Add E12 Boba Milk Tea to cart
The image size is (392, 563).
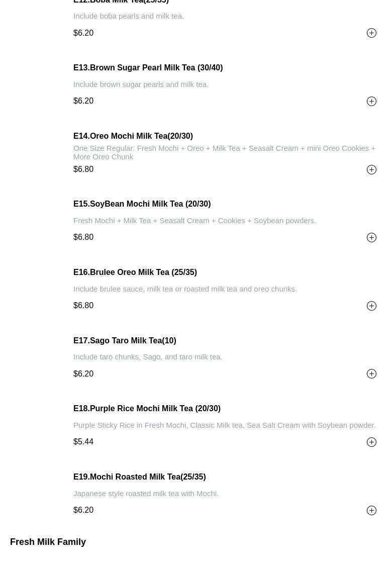click(371, 33)
